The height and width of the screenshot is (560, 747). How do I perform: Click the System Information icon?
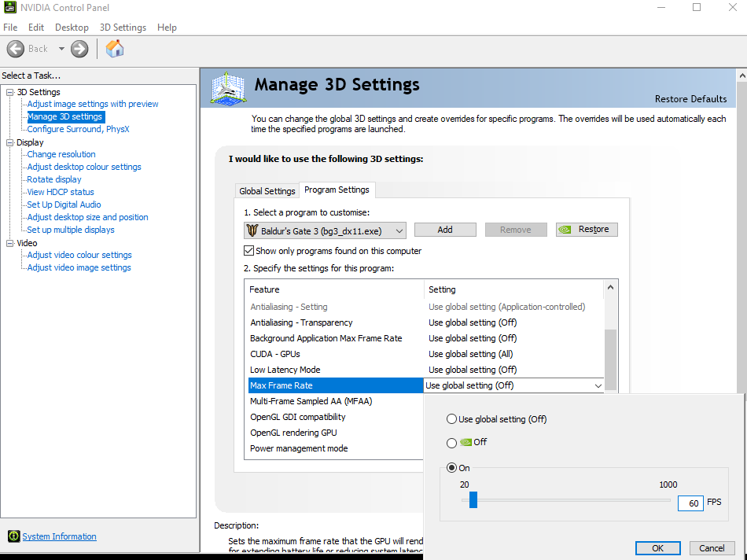click(x=13, y=536)
